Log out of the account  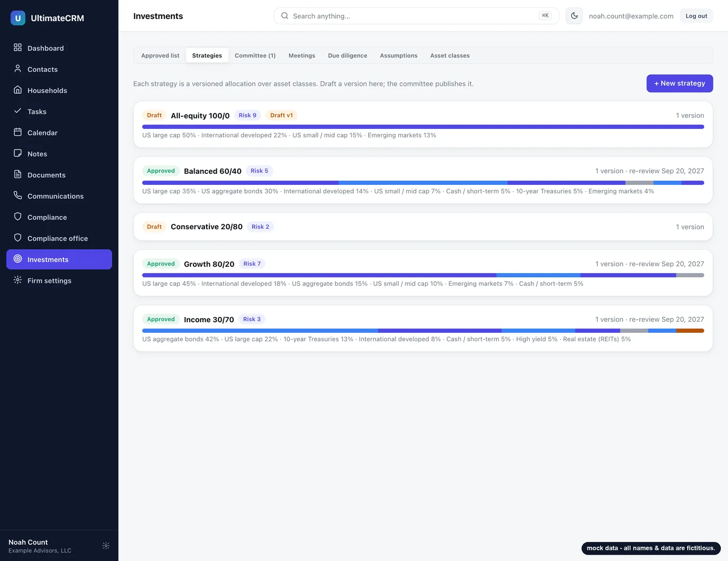click(x=696, y=16)
